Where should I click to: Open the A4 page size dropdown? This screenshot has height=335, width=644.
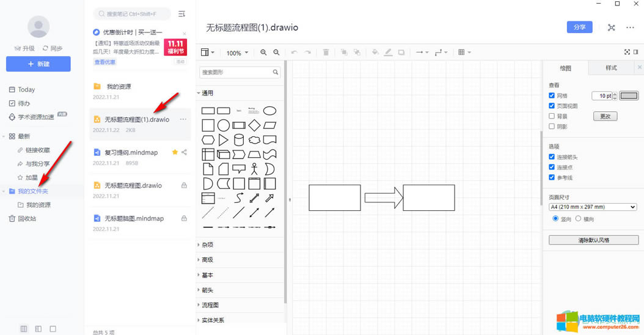[593, 207]
